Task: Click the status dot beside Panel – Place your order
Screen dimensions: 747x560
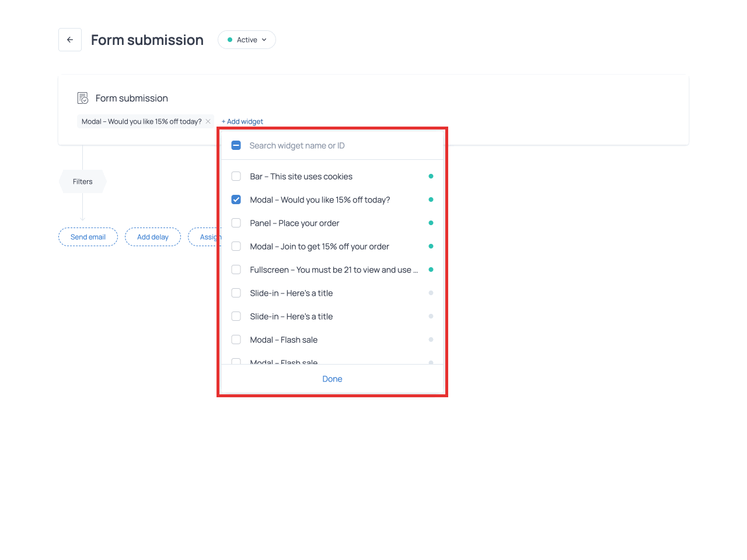Action: 431,222
